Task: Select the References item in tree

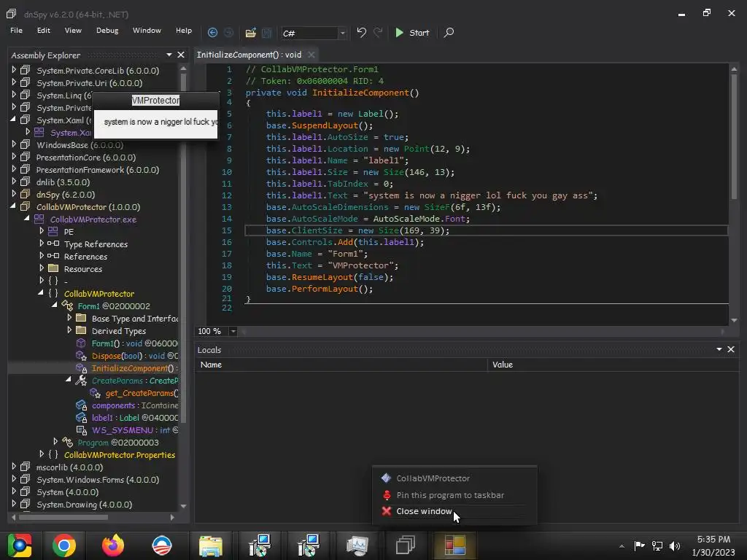Action: click(86, 256)
